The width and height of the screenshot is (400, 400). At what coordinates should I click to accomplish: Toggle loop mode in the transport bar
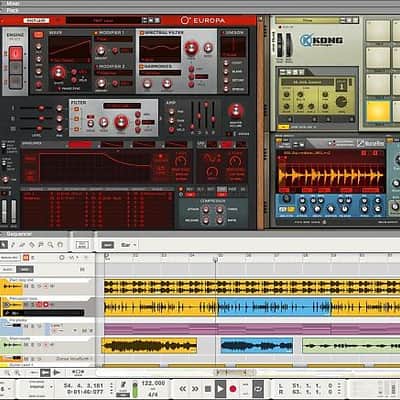click(x=258, y=389)
